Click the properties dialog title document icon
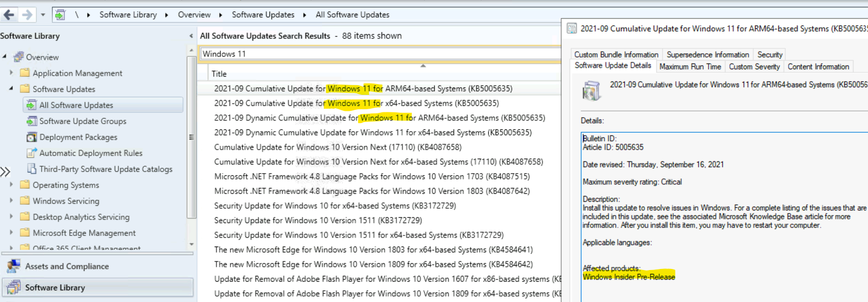Viewport: 868px width, 302px height. click(x=571, y=28)
